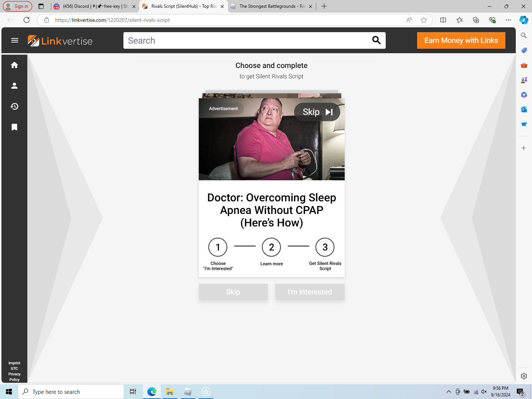Open the history icon in the sidebar
The width and height of the screenshot is (532, 399).
[x=14, y=106]
